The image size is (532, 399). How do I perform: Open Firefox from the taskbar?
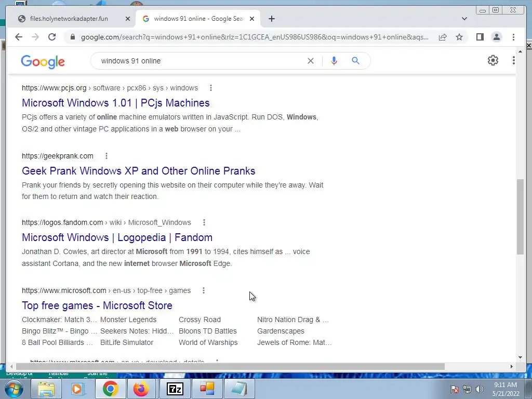pos(141,389)
